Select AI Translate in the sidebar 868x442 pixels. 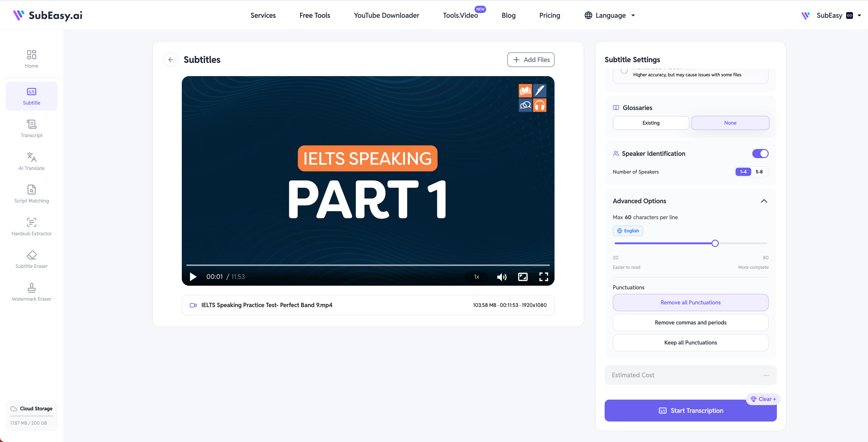coord(31,162)
